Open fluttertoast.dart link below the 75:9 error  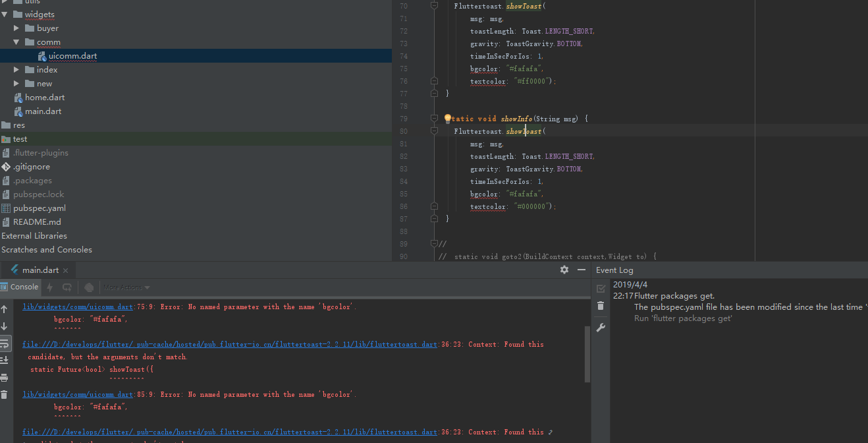pos(230,345)
